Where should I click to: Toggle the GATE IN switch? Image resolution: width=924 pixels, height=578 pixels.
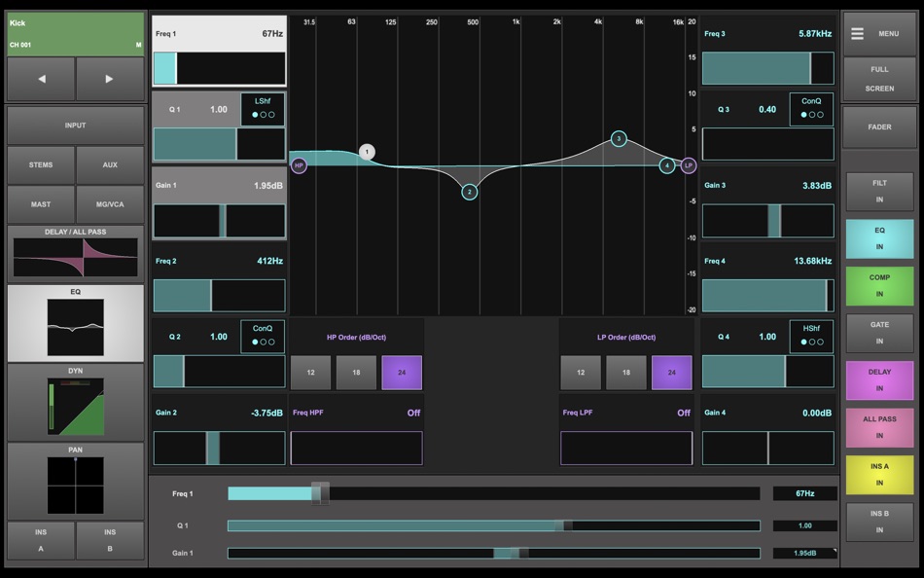878,333
